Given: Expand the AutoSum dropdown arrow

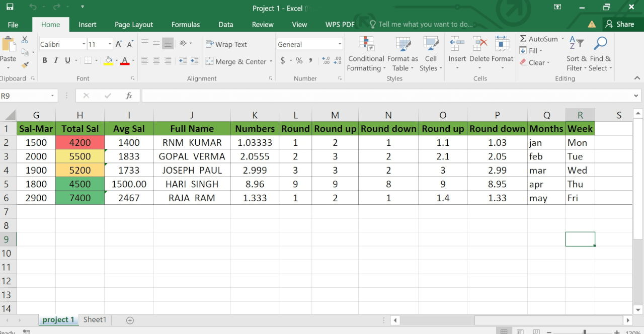Looking at the screenshot, I should point(562,39).
